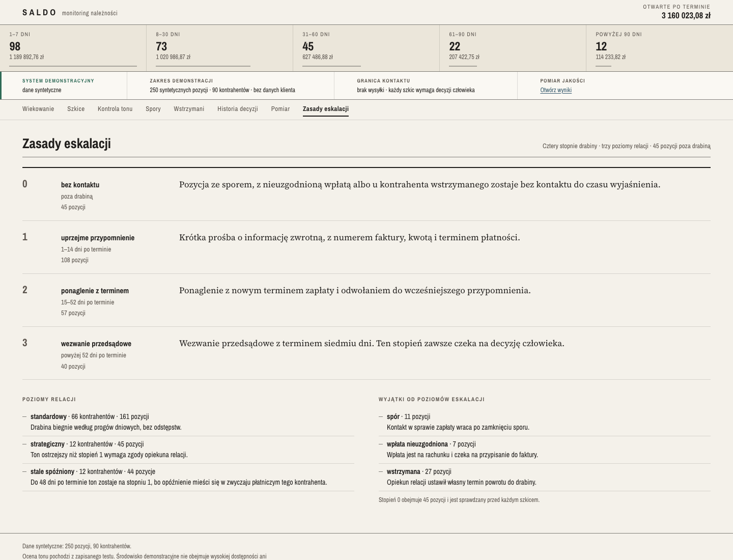Click the "poza drabiną" label
Viewport: 733px width, 560px height.
click(x=77, y=197)
